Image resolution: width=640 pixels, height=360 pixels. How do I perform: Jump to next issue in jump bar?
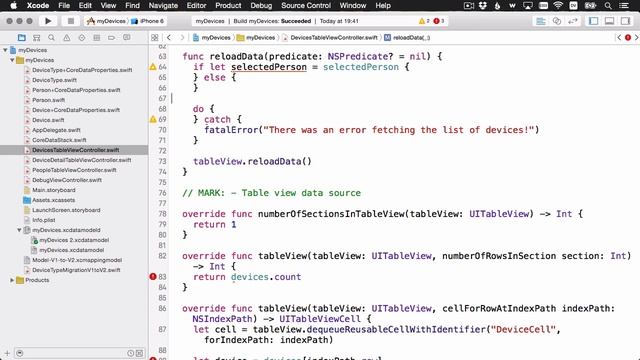point(636,38)
